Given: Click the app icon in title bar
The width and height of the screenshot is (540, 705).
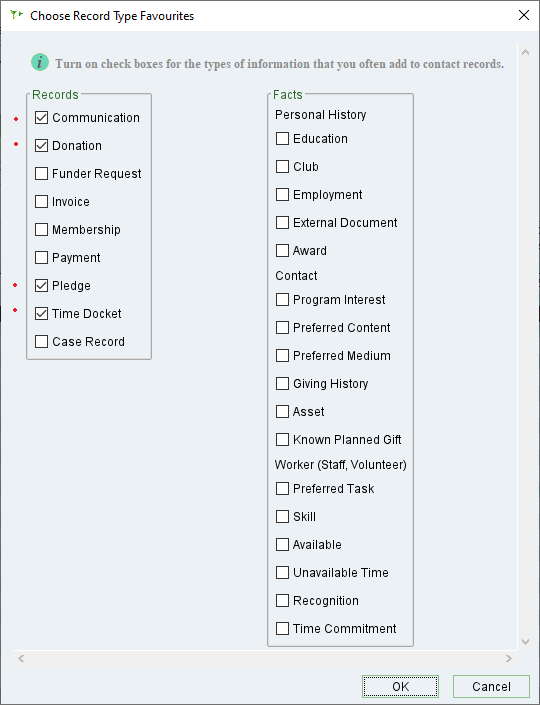Looking at the screenshot, I should pos(17,15).
